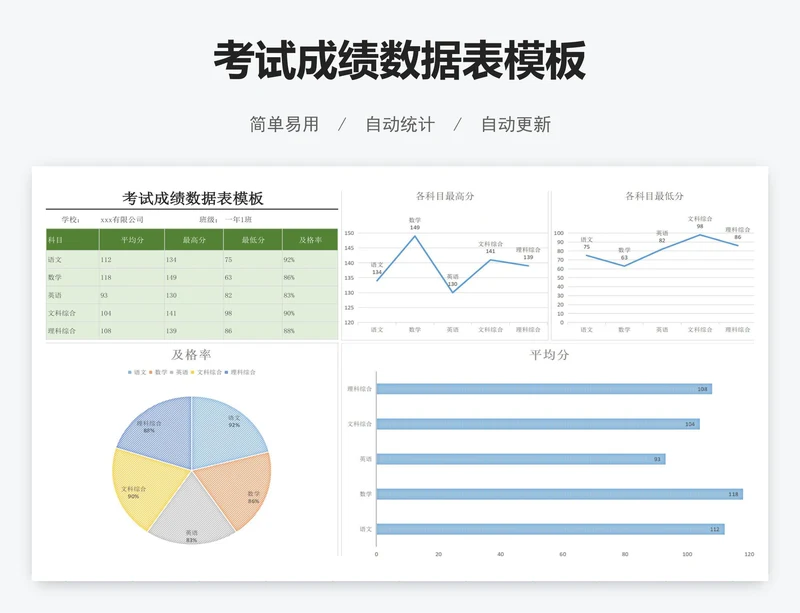
Task: Select 文科综合 highest score cell 141 in table
Action: click(x=194, y=313)
